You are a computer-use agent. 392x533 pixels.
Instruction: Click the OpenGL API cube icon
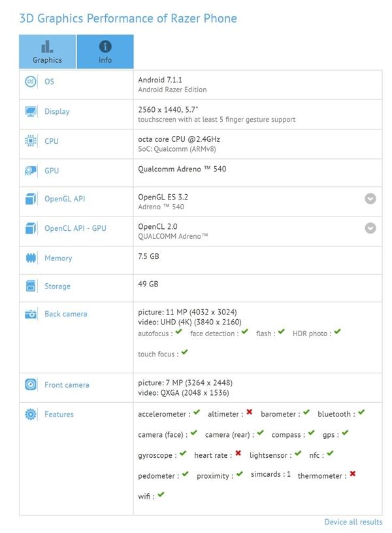coord(31,199)
